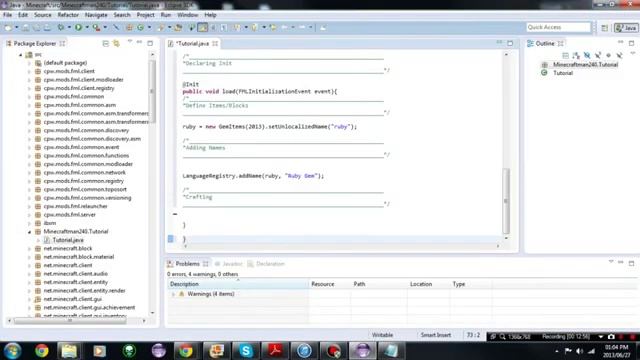640x360 pixels.
Task: Select Tutorial.java in the Package Explorer
Action: [68, 240]
